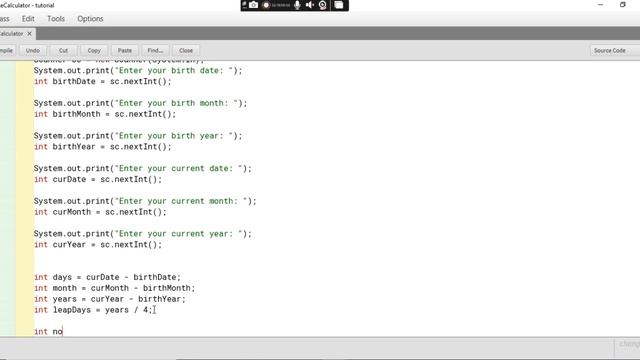Click line 'int leapDays = years / 4;'
Screen dimensions: 640x360
[x=93, y=310]
